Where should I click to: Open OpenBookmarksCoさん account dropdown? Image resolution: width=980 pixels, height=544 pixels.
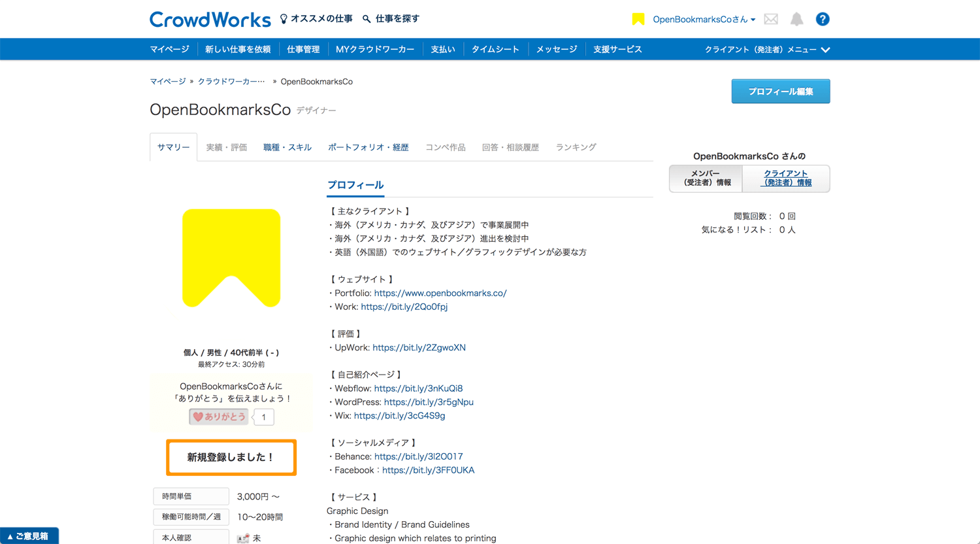click(x=704, y=19)
